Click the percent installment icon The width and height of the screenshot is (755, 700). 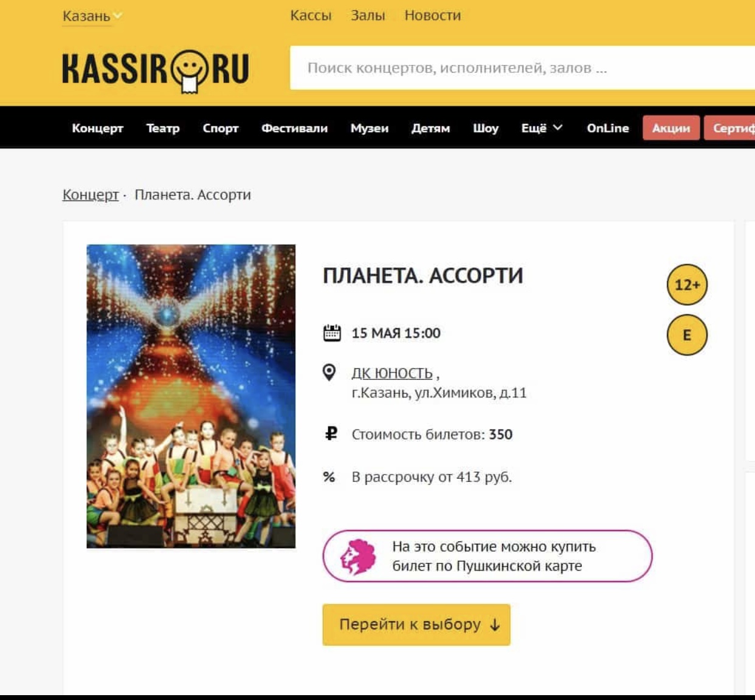pos(329,477)
